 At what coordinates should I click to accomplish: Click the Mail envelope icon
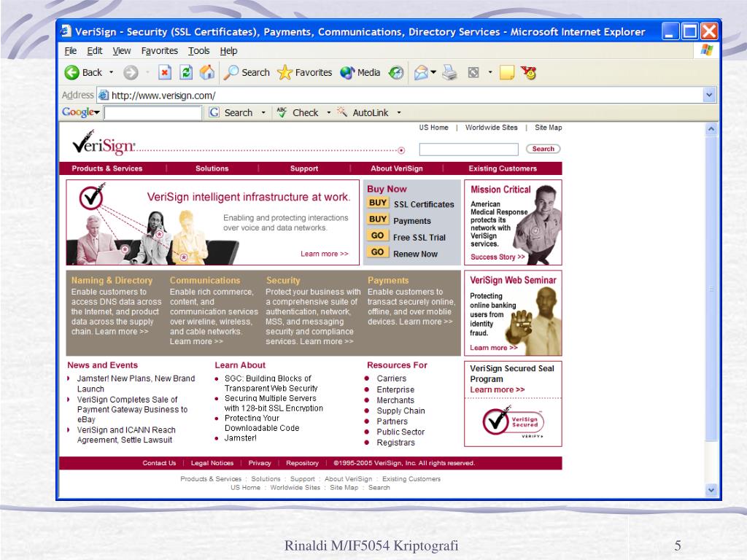tap(421, 72)
